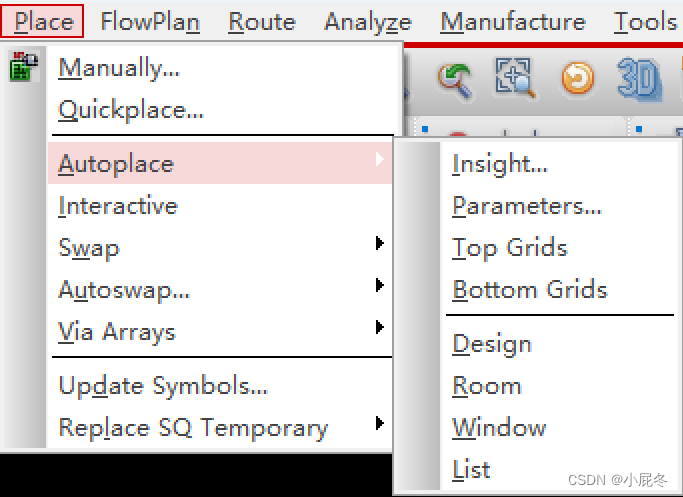Click the Place Manually icon in the menu
The image size is (683, 497).
[24, 66]
